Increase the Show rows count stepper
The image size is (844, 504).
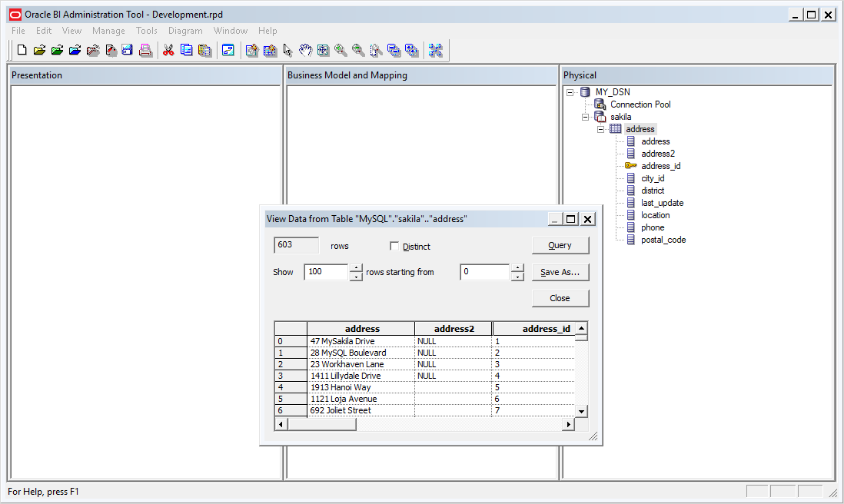(x=356, y=268)
